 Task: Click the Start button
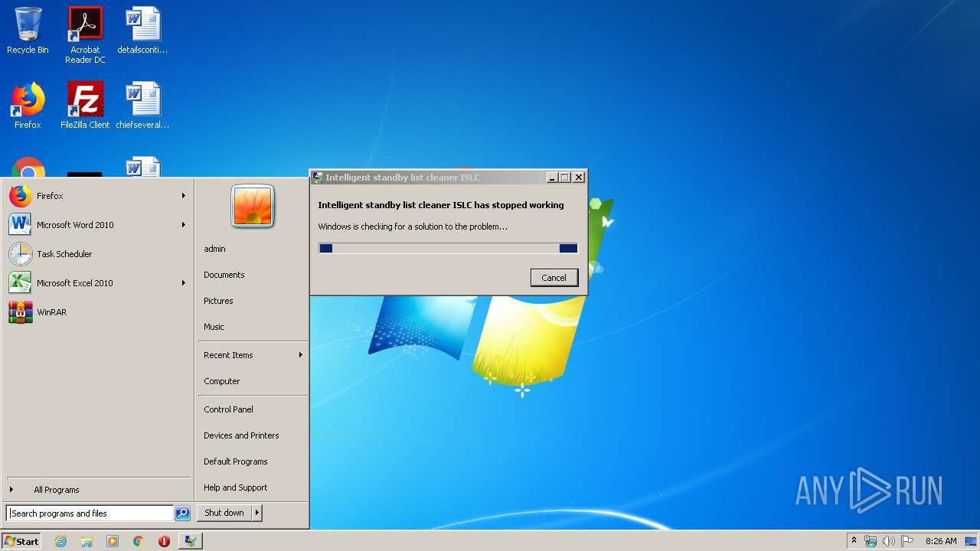pyautogui.click(x=21, y=541)
